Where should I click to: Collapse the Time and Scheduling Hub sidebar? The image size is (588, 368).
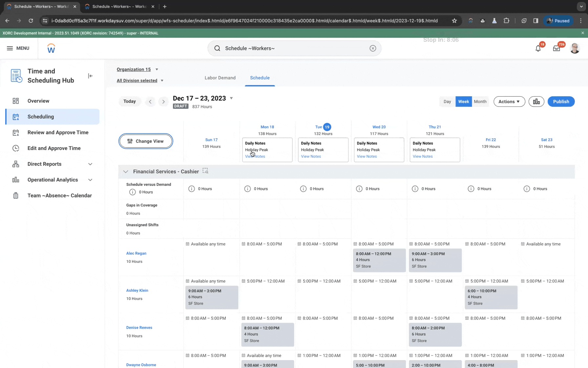(x=90, y=76)
